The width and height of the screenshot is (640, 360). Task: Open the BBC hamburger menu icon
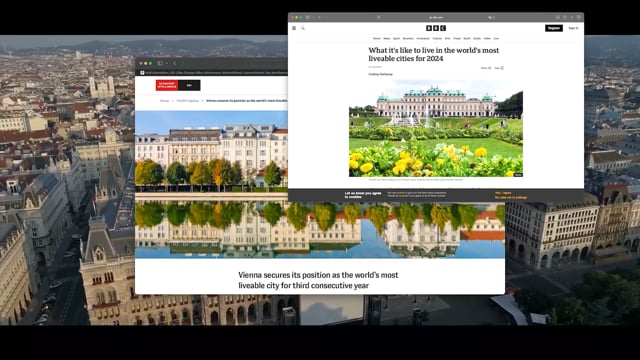[x=294, y=28]
